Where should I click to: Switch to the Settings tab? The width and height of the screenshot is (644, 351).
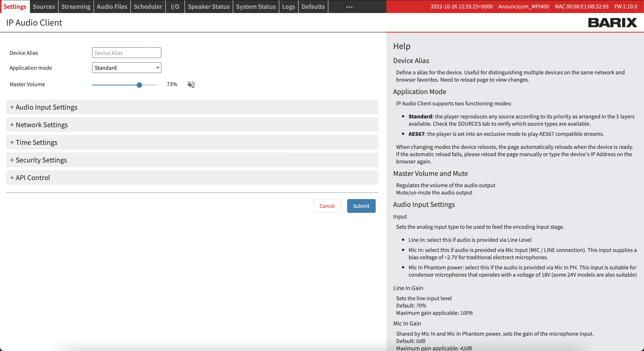tap(15, 7)
